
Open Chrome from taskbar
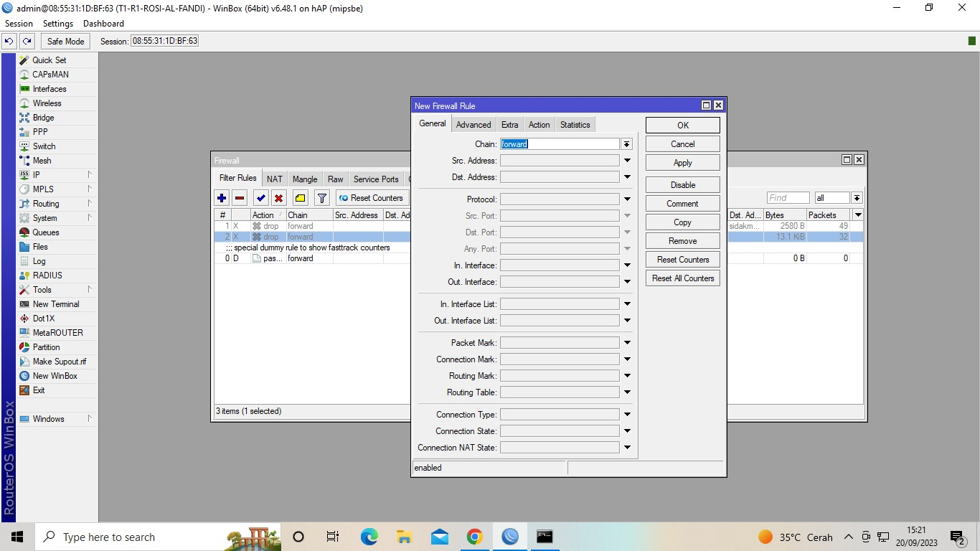474,537
